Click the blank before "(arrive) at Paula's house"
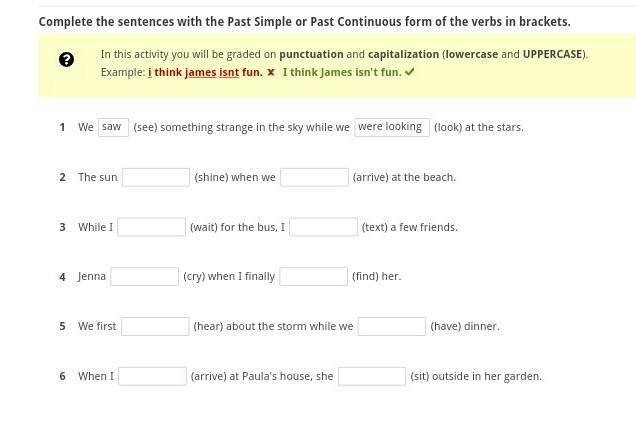636x438 pixels. click(152, 376)
